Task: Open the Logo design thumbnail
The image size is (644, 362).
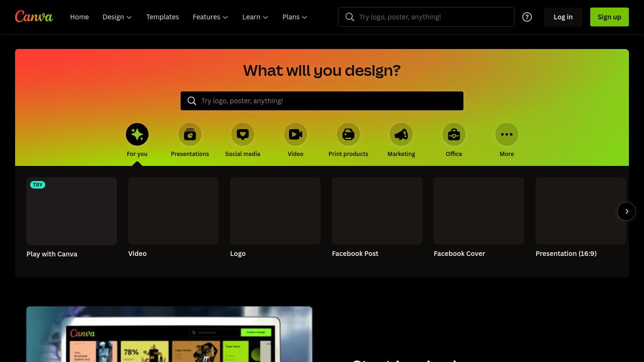Action: click(275, 211)
